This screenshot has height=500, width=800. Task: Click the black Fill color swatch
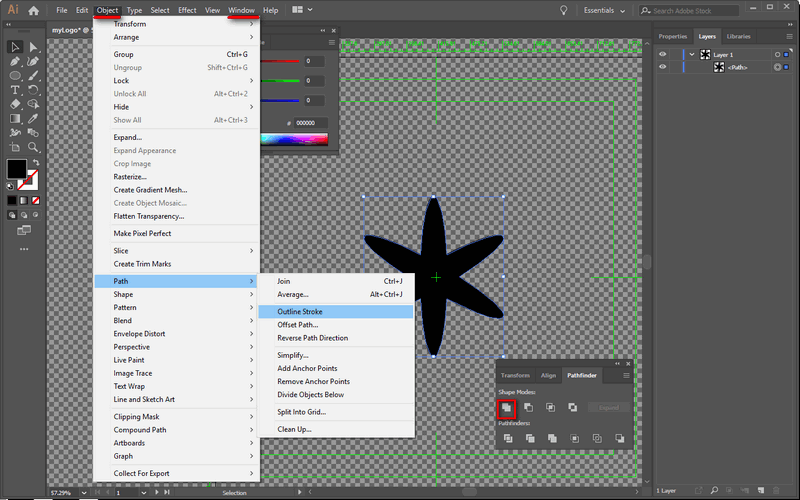click(x=16, y=169)
